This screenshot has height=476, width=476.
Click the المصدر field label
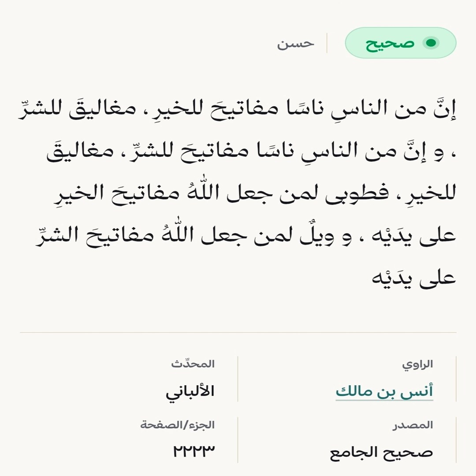click(x=413, y=425)
